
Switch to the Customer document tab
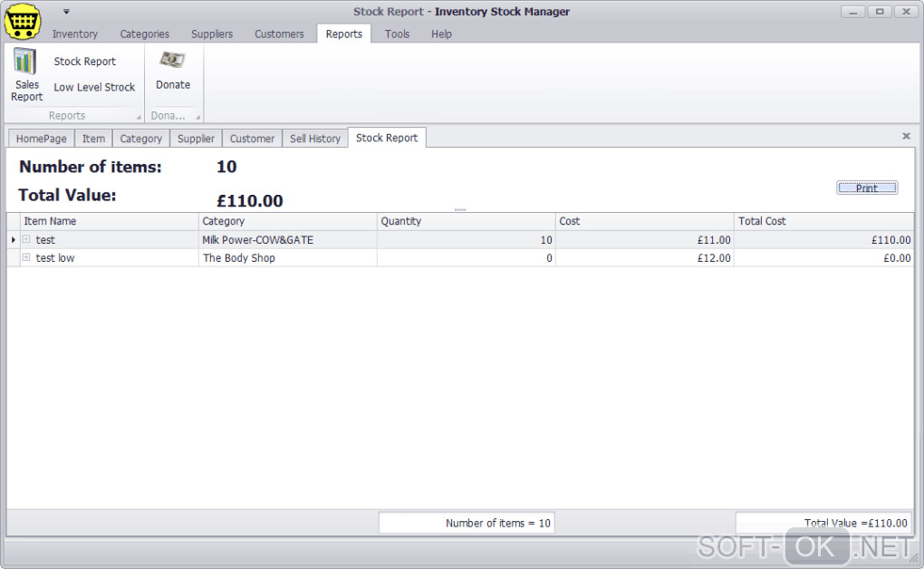[x=252, y=139]
